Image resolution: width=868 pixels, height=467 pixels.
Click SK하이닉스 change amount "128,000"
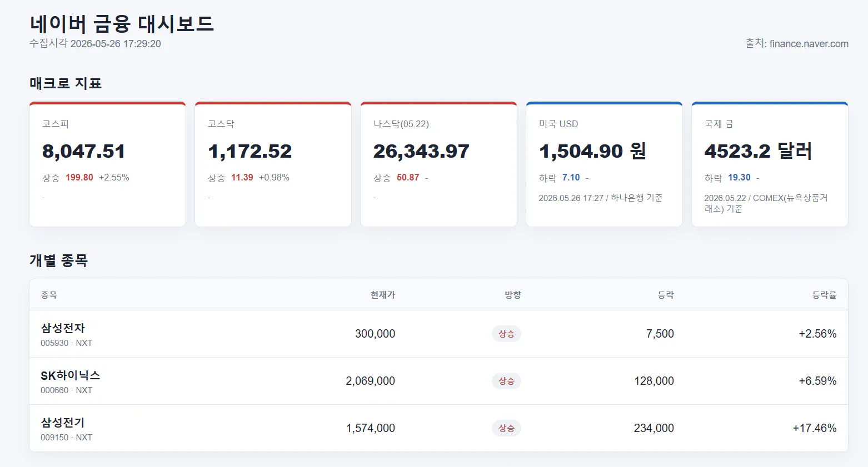pyautogui.click(x=654, y=381)
